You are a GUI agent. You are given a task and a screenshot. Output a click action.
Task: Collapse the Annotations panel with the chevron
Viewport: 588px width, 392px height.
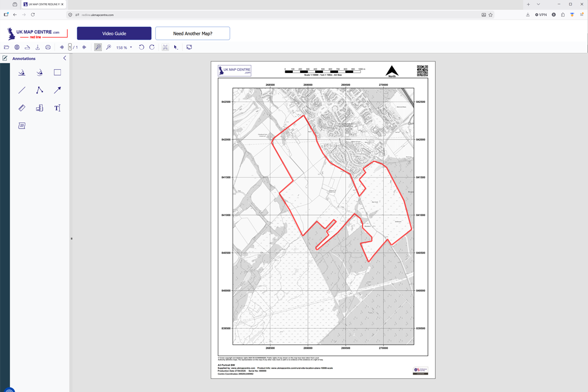coord(64,58)
